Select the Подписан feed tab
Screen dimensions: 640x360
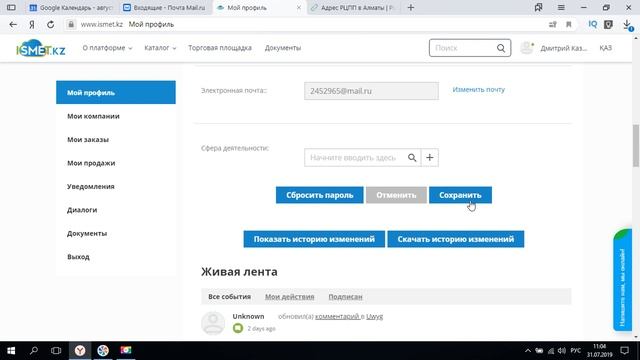345,297
